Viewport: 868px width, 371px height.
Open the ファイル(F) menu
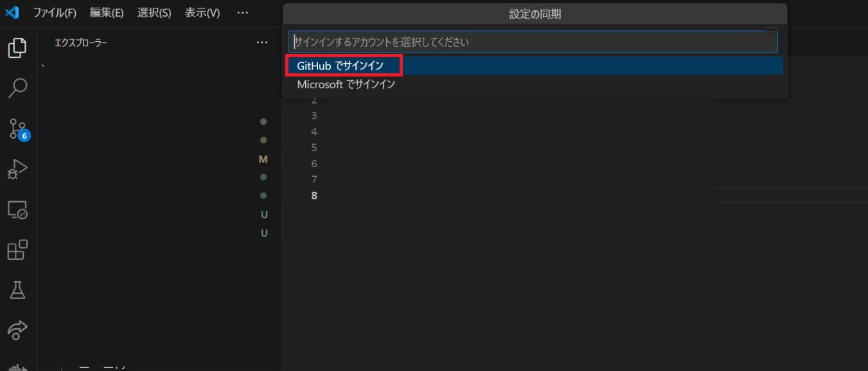pyautogui.click(x=55, y=13)
